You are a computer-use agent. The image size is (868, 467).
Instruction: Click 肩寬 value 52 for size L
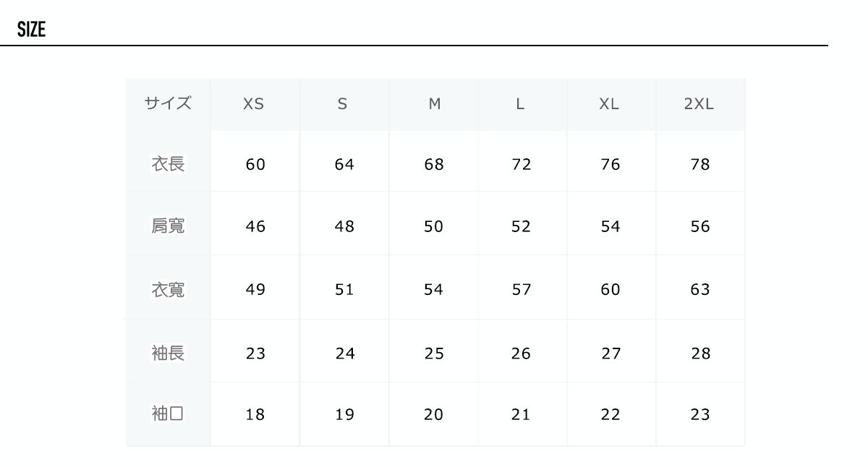click(521, 227)
